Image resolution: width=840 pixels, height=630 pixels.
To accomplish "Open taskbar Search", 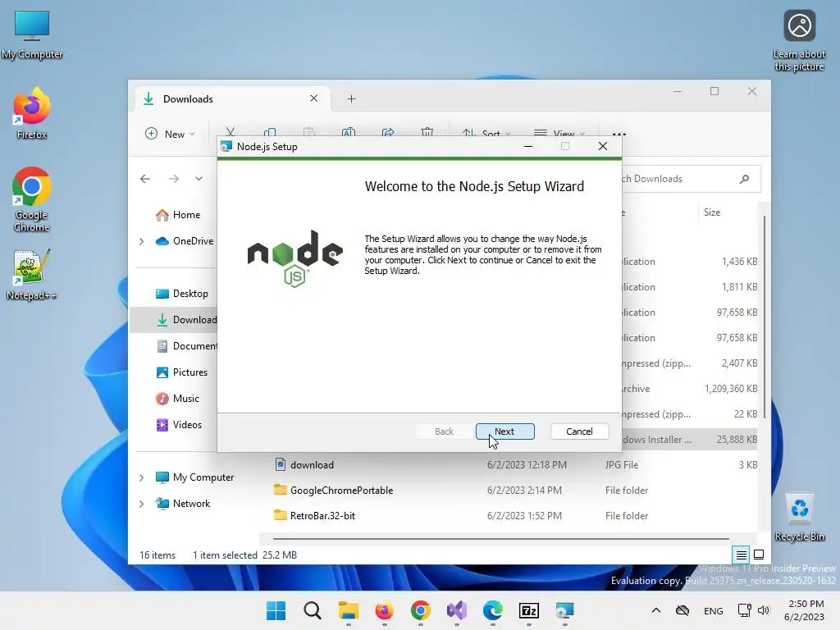I will point(313,610).
